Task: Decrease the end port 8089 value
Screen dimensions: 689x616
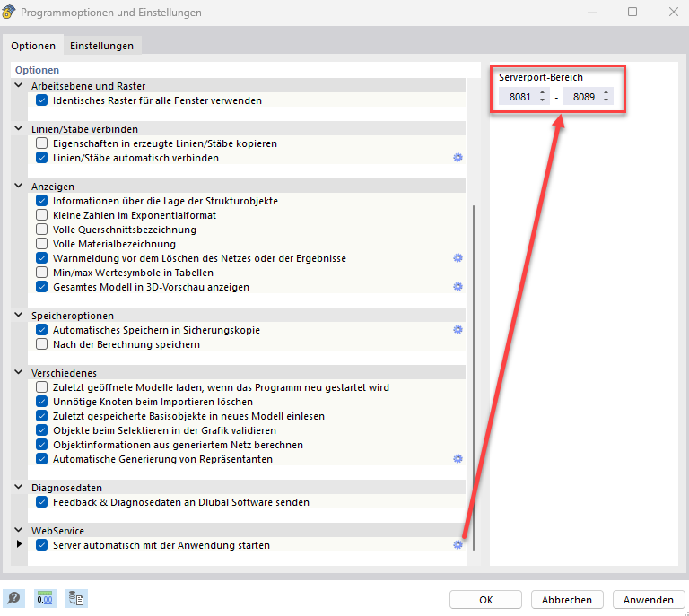Action: coord(606,100)
